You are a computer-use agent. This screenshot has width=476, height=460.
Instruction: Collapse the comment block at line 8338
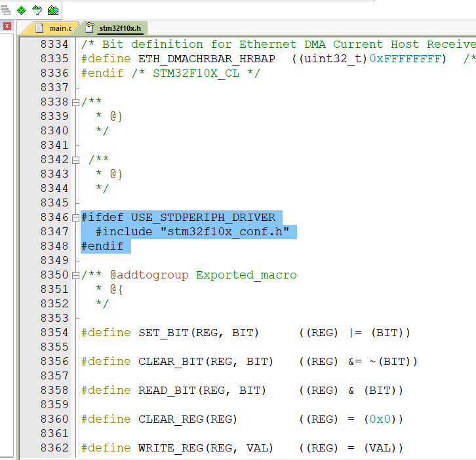75,103
